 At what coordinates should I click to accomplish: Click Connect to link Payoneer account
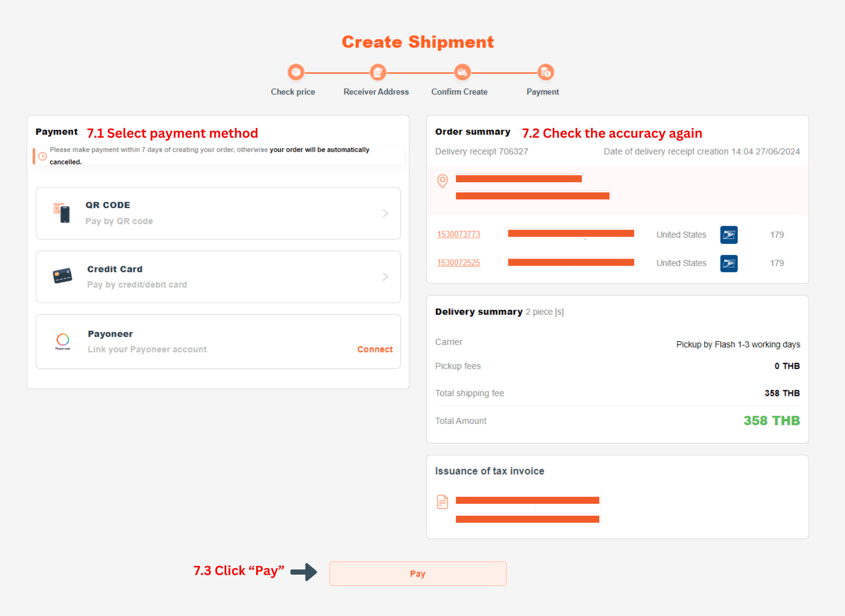(x=375, y=349)
